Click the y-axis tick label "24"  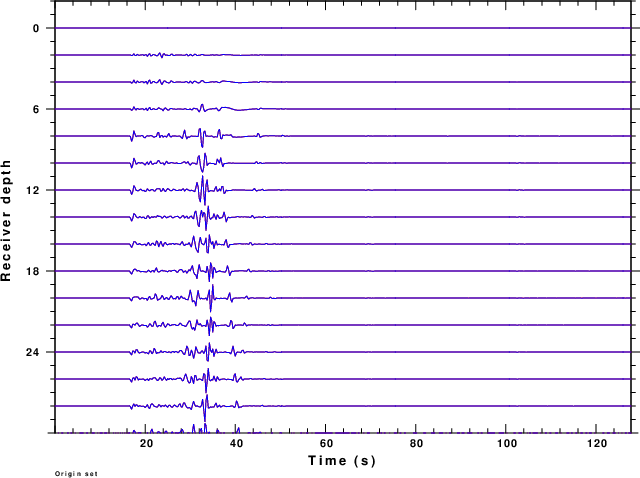[33, 352]
